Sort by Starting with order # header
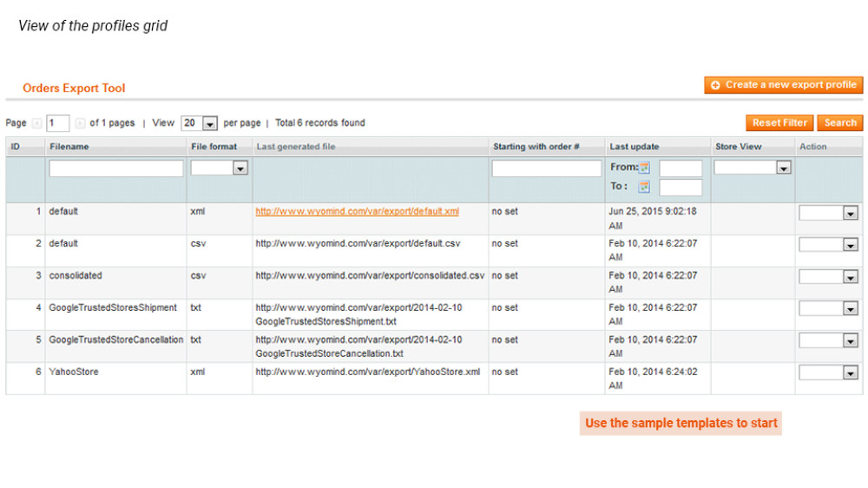The image size is (868, 488). pyautogui.click(x=536, y=147)
